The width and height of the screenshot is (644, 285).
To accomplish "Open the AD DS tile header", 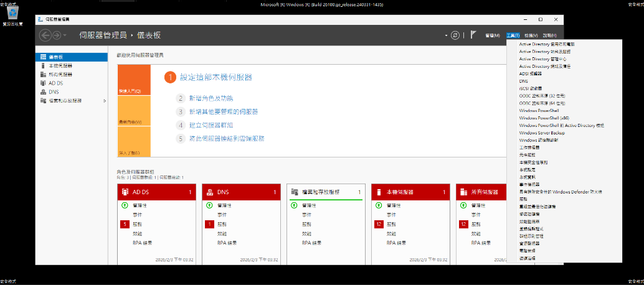I will pos(157,192).
